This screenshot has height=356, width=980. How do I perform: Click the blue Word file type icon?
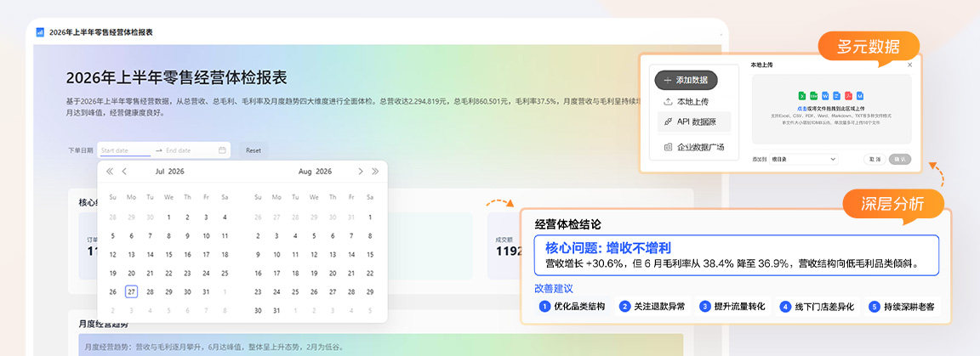coord(825,95)
